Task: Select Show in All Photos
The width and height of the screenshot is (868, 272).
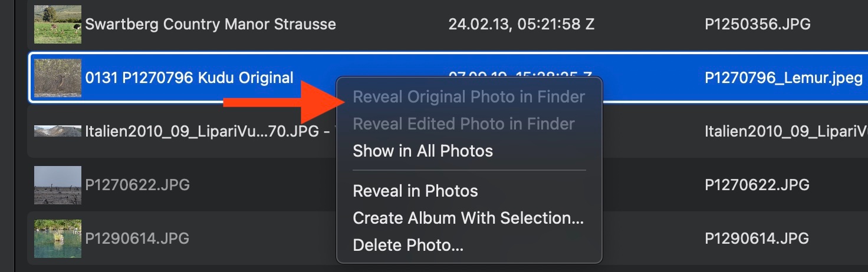Action: 423,151
